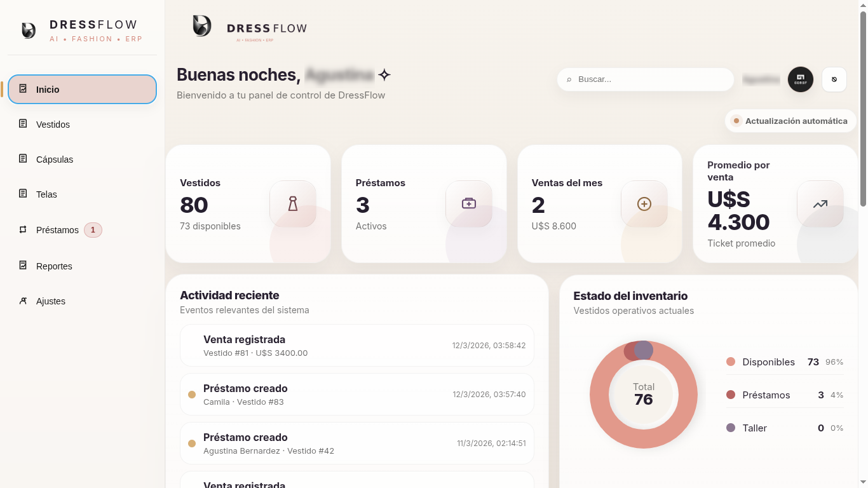Image resolution: width=868 pixels, height=488 pixels.
Task: Click the Vestidos sidebar icon
Action: click(x=22, y=124)
